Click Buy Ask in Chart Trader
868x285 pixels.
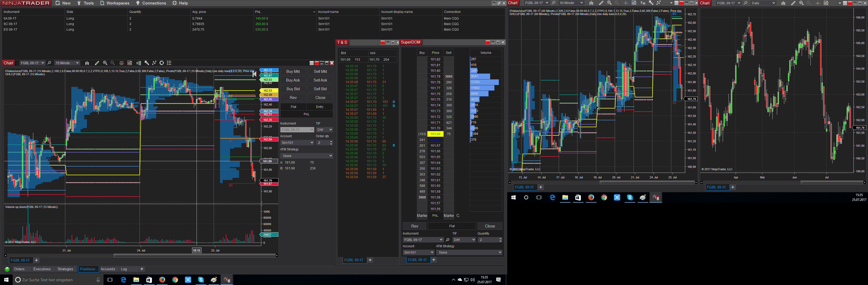pyautogui.click(x=293, y=80)
